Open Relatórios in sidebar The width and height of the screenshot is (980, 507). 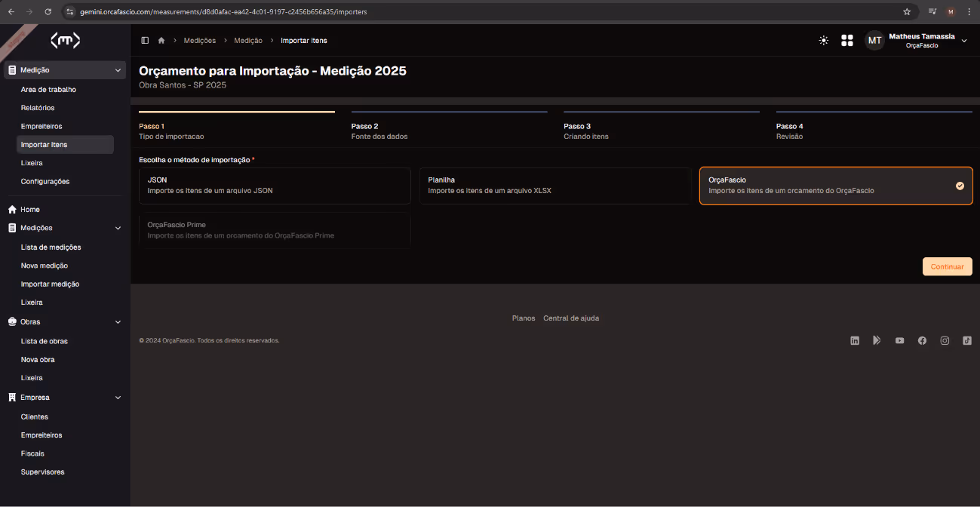tap(38, 108)
